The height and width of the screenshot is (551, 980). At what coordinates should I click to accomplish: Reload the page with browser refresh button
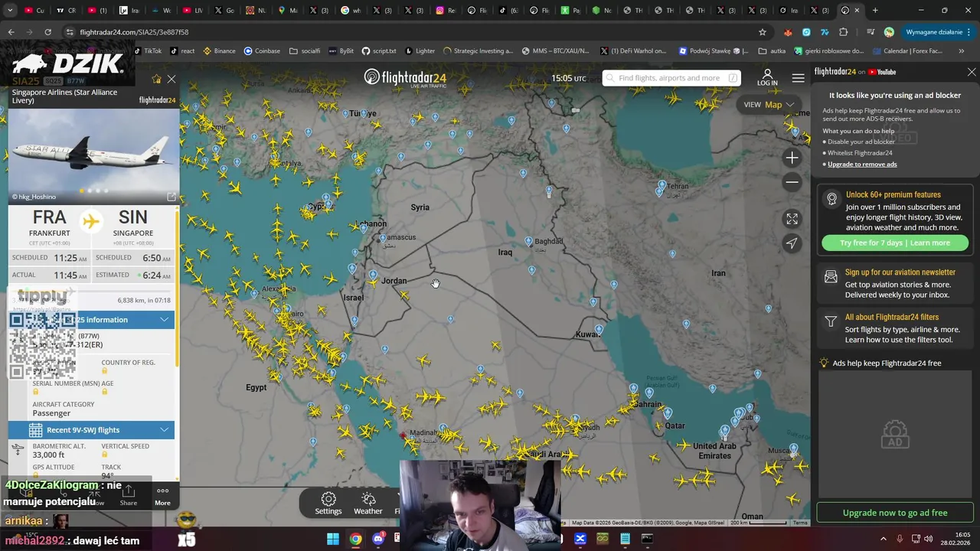(x=47, y=32)
